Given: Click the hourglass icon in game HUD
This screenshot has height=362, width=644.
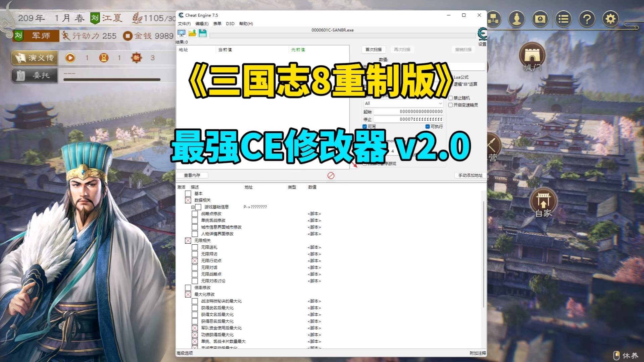Looking at the screenshot, I should pyautogui.click(x=104, y=58).
